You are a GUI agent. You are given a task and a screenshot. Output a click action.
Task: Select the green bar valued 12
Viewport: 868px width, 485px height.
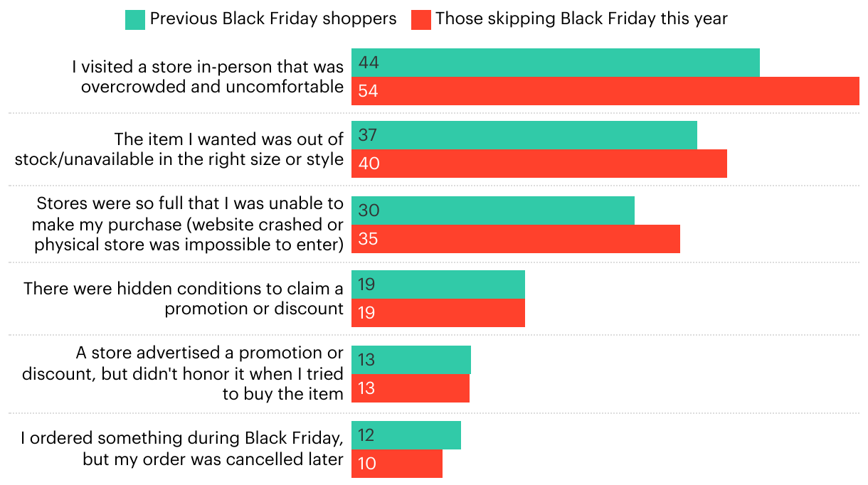(x=406, y=435)
